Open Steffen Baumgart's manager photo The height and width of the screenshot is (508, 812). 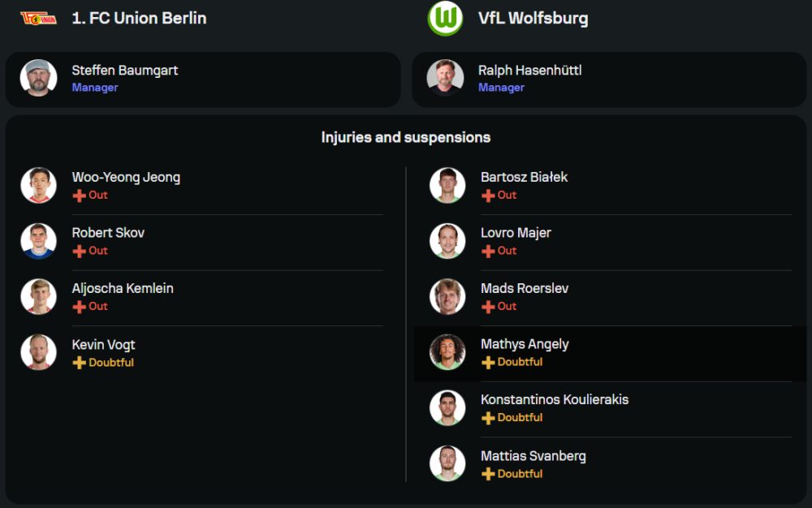(x=38, y=78)
